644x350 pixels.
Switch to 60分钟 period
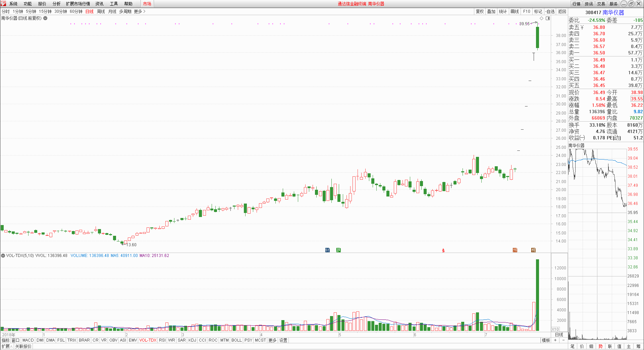pos(76,11)
